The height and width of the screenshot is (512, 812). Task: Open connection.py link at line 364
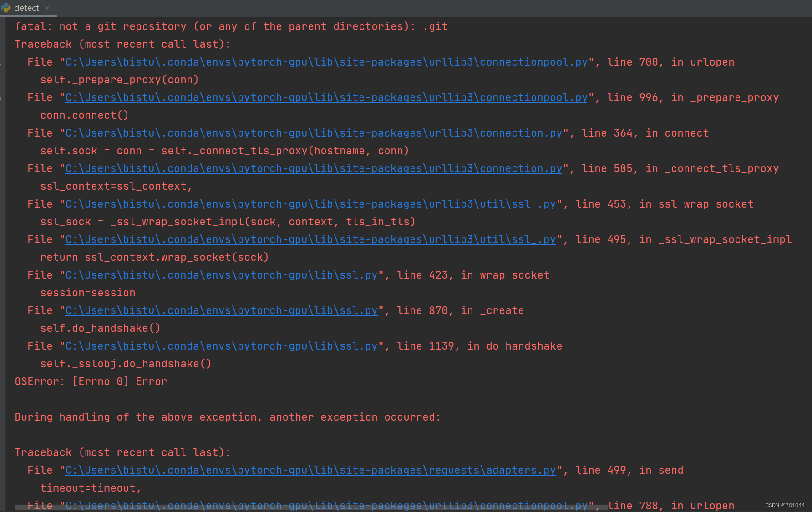click(314, 133)
